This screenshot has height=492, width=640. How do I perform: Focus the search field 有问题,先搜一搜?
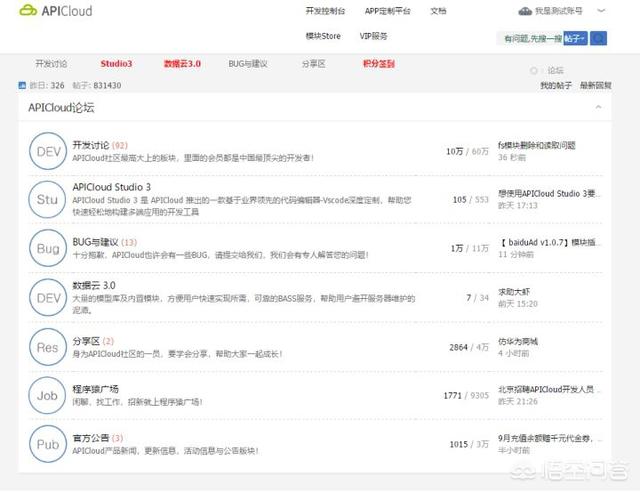click(528, 38)
